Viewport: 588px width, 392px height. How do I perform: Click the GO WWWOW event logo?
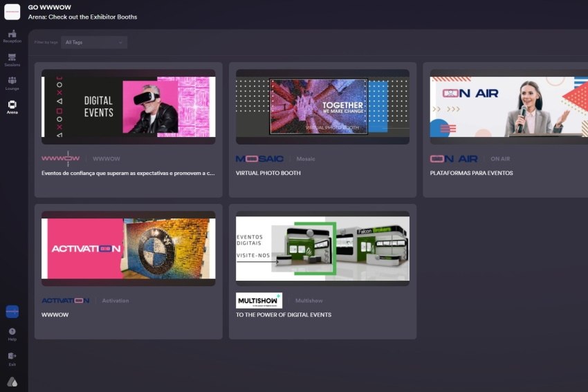click(x=12, y=12)
